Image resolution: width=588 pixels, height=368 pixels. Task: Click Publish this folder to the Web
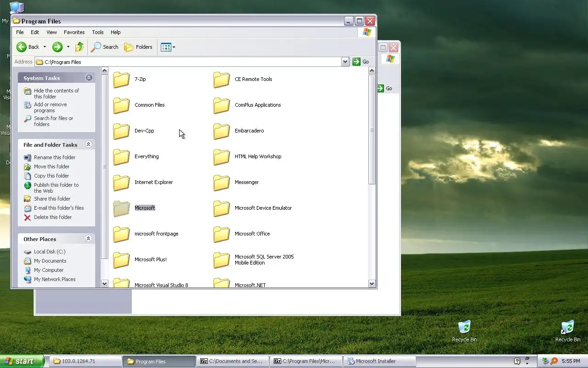pyautogui.click(x=56, y=188)
